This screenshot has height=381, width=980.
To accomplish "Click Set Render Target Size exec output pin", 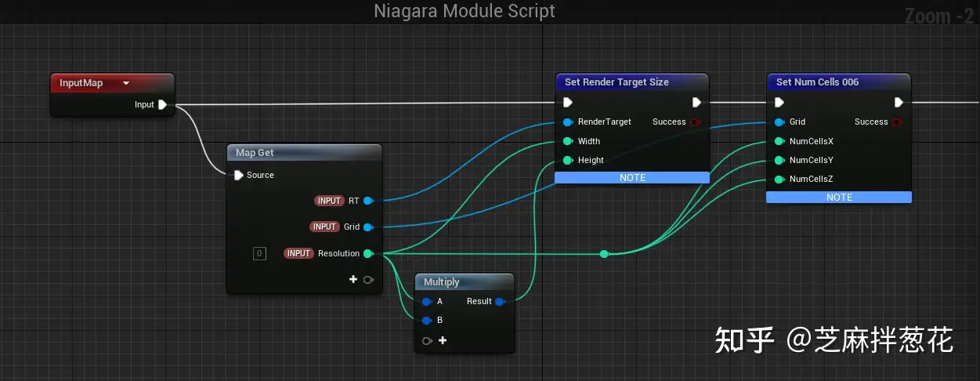I will point(696,103).
